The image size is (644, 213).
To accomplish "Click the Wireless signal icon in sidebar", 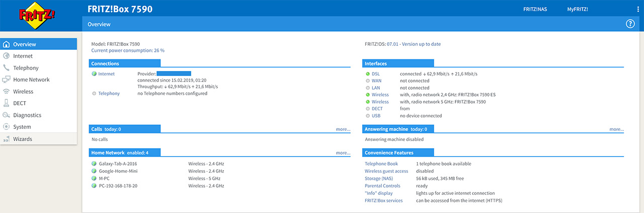I will (x=7, y=92).
